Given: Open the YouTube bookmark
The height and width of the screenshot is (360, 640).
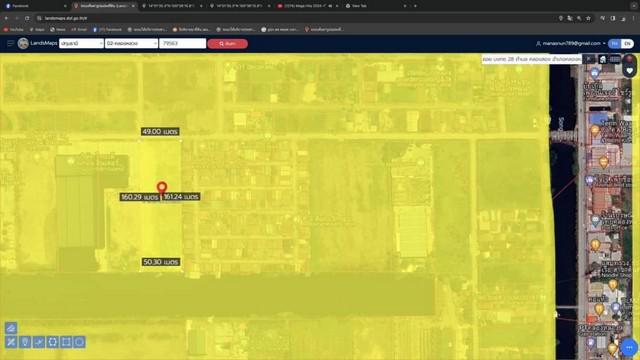Looking at the screenshot, I should point(13,29).
